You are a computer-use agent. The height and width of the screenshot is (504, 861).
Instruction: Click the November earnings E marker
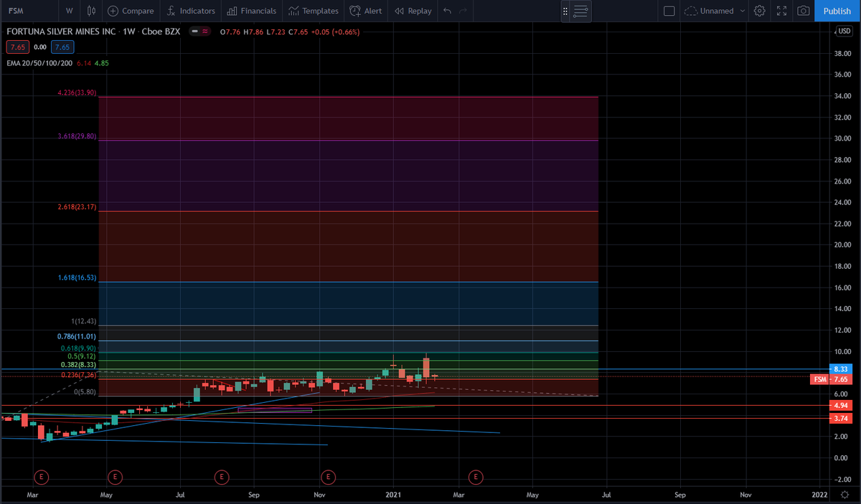[x=328, y=476]
